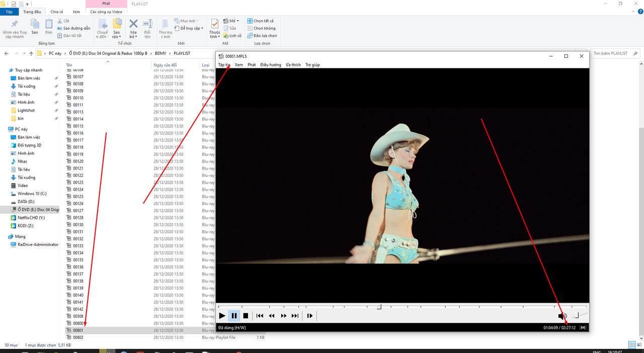Open the Mở dropdown in the ribbon
Viewport: 644px width, 353px height.
[231, 21]
